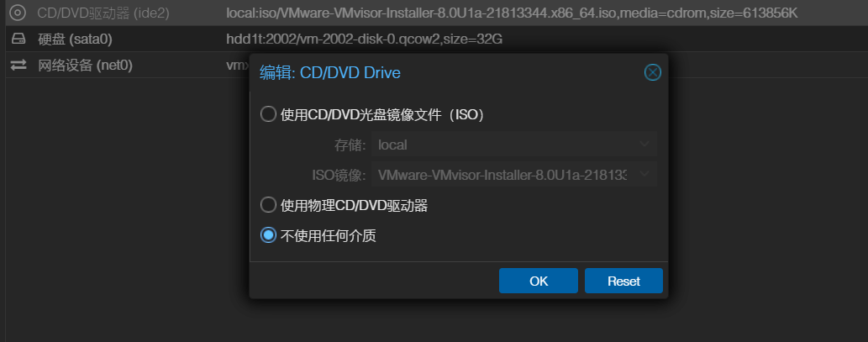The image size is (868, 342).
Task: Click the CD/DVD drive disc icon
Action: 18,13
